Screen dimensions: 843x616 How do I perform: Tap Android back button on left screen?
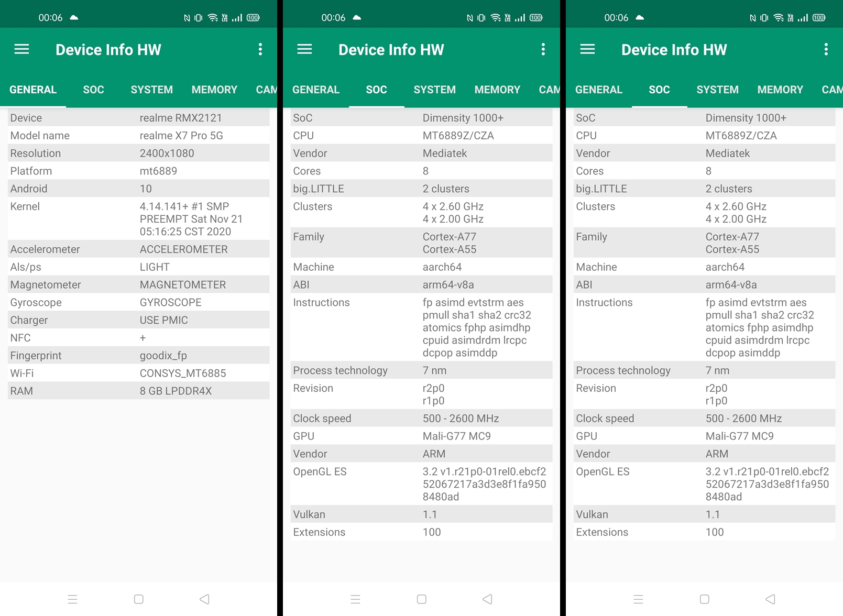204,599
